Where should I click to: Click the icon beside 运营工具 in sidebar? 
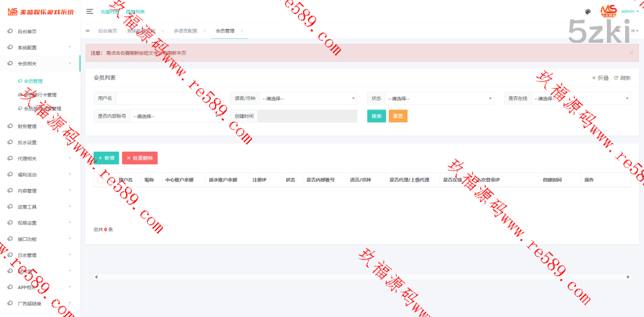pyautogui.click(x=10, y=207)
